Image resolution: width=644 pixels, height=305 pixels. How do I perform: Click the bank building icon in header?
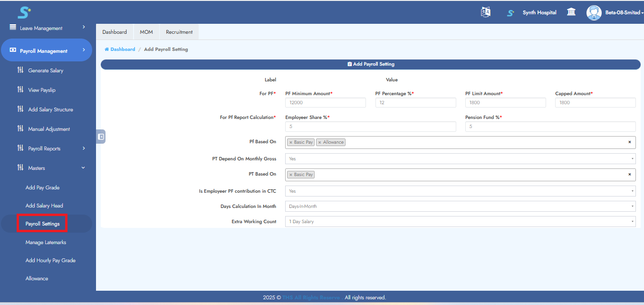click(571, 12)
